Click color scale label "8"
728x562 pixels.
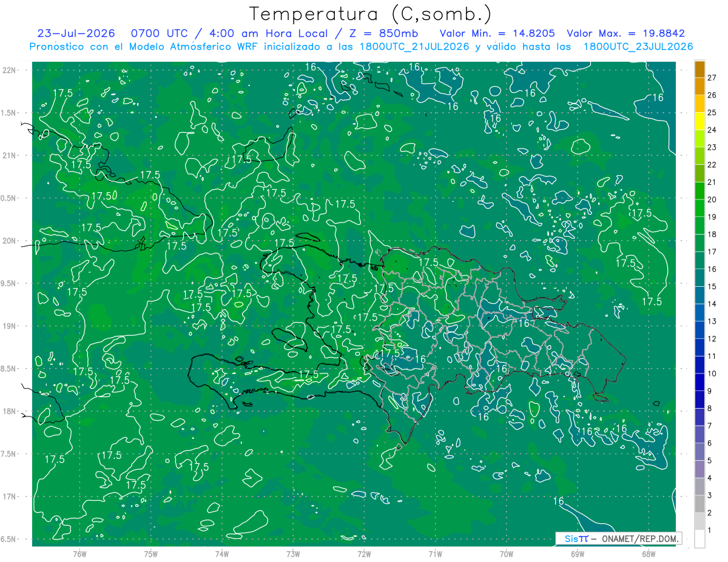[710, 409]
